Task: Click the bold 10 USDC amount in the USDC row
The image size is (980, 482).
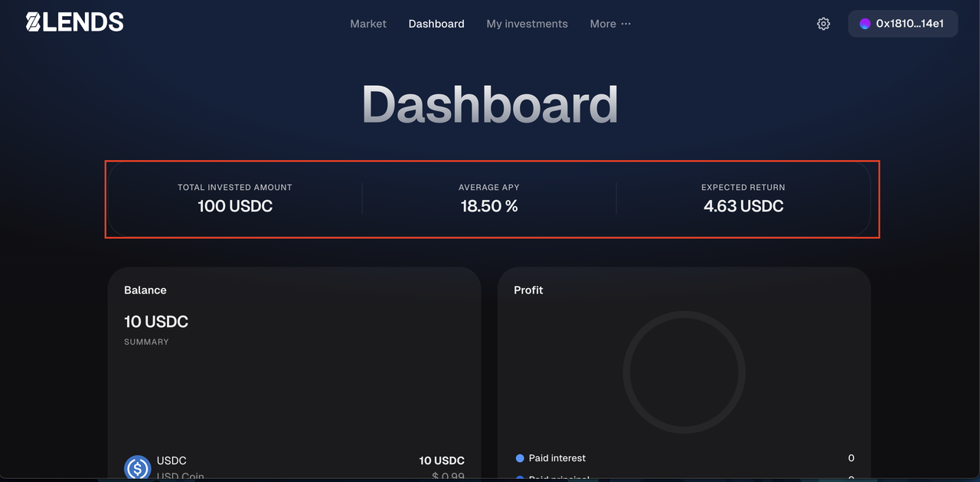Action: coord(442,461)
